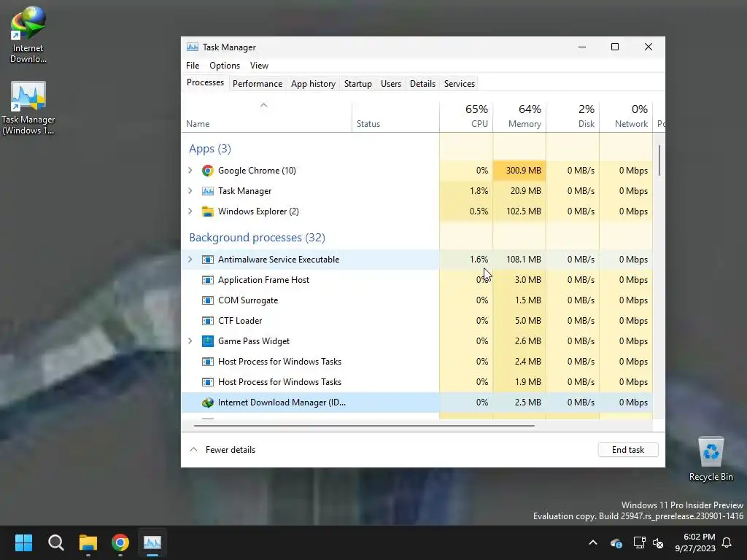Viewport: 747px width, 560px height.
Task: Open the notifications bell
Action: [x=727, y=542]
